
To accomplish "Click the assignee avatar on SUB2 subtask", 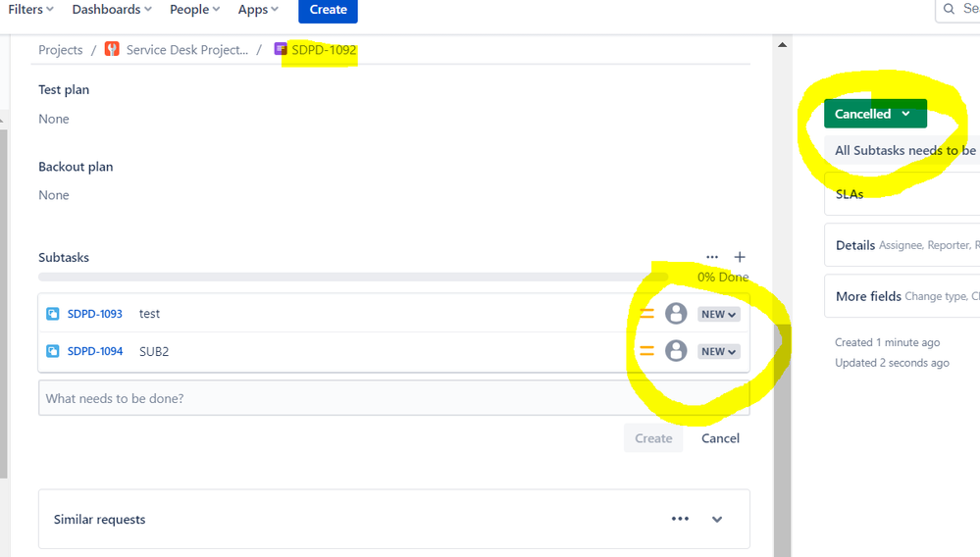I will point(676,351).
